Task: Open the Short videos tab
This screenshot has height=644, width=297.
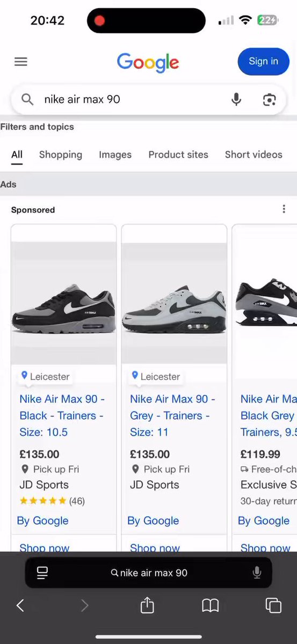Action: [253, 155]
